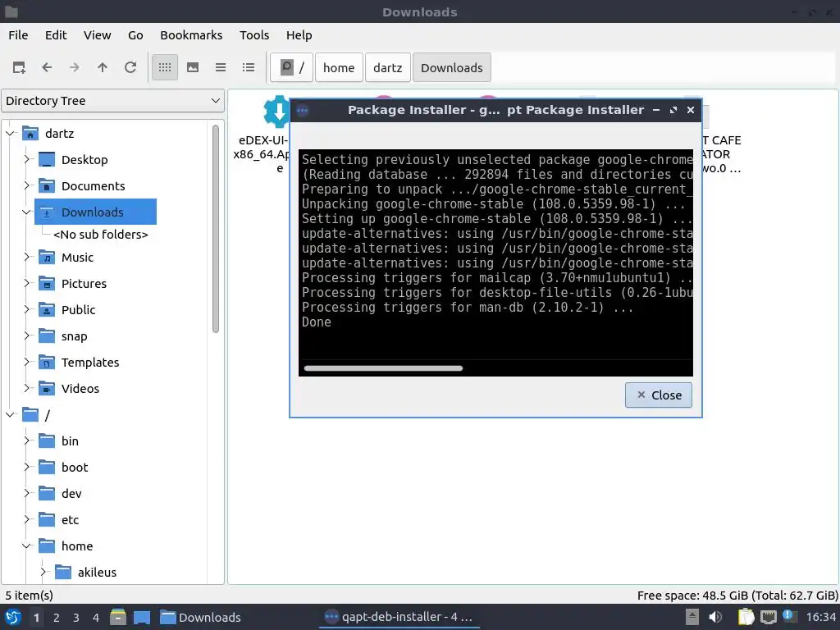Activate the qapt-deb-installer taskbar entry
840x630 pixels.
point(399,617)
